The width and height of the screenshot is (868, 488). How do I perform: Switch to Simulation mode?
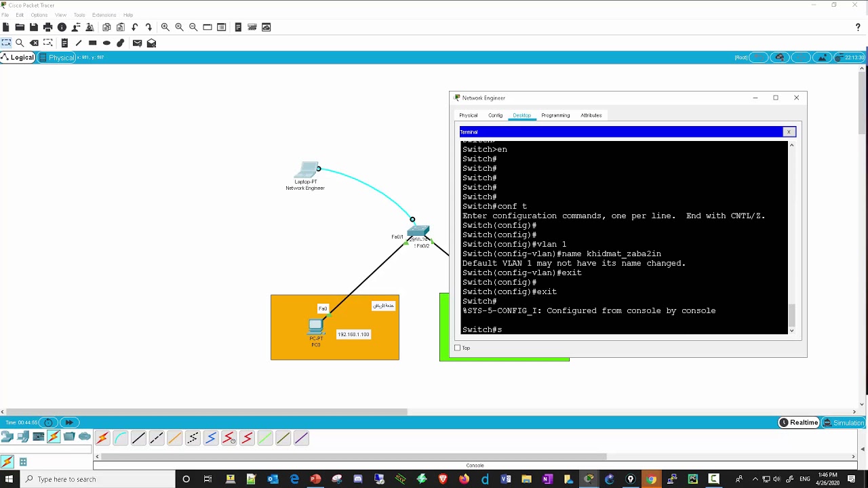click(843, 422)
